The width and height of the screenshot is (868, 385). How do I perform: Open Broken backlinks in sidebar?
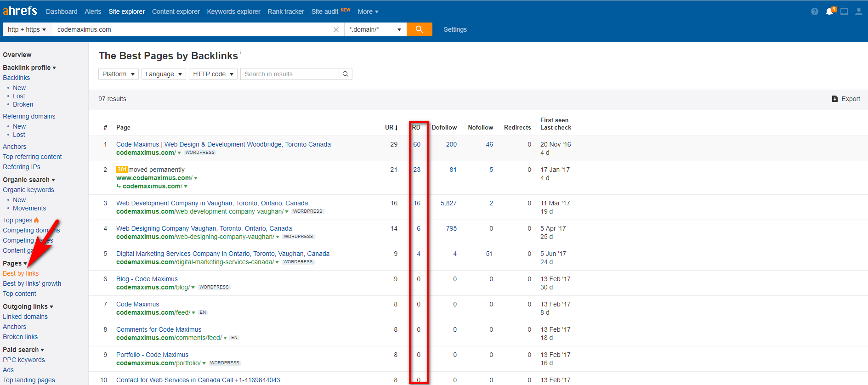click(23, 104)
